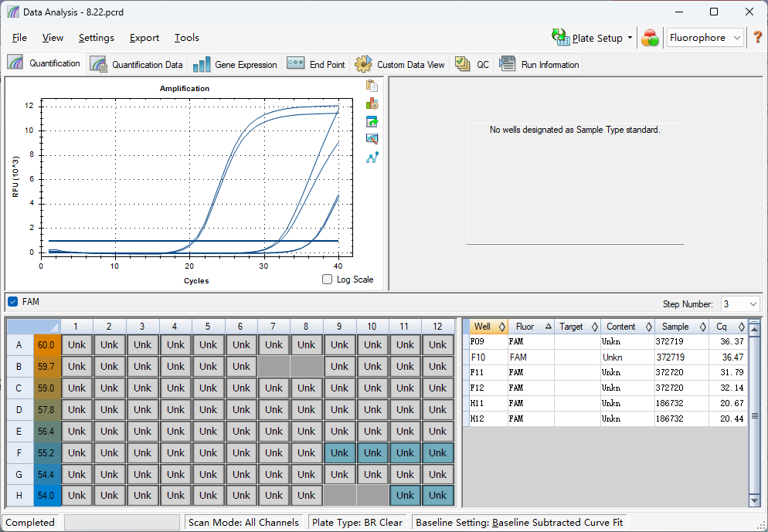
Task: Toggle well F10 in the plate grid
Action: pyautogui.click(x=372, y=452)
